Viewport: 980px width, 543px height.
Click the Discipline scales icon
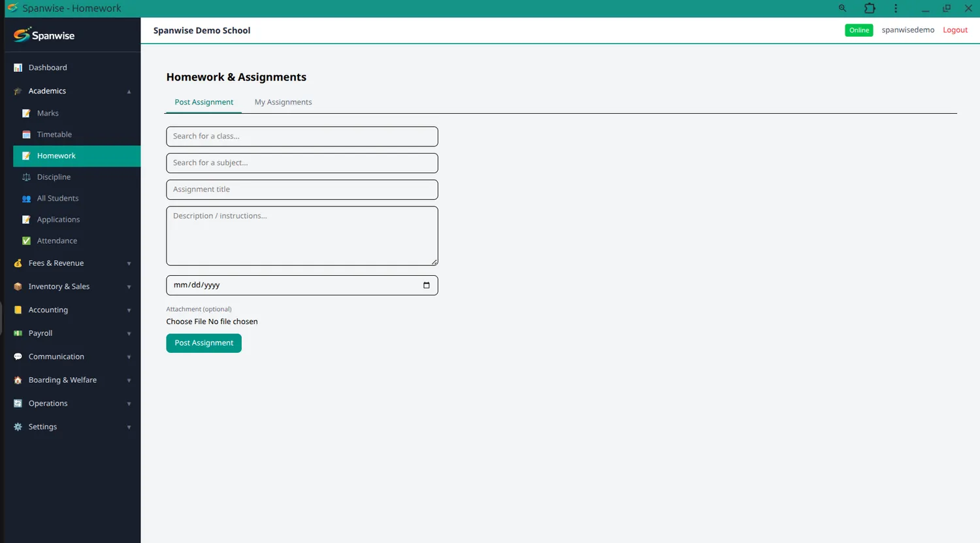[26, 177]
